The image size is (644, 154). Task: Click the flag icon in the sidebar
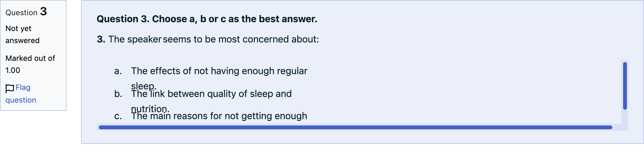(10, 88)
